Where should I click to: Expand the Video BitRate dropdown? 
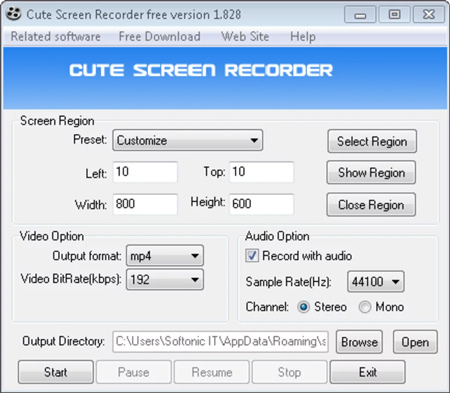coord(165,279)
